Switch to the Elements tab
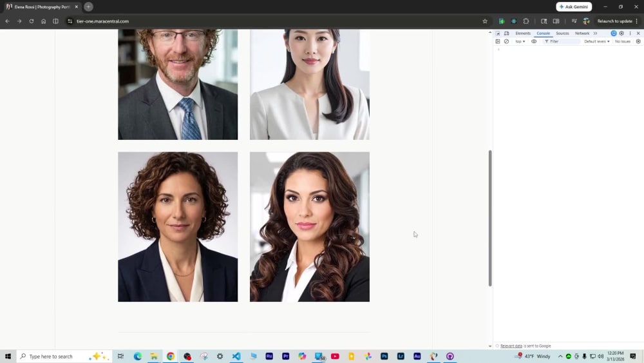The height and width of the screenshot is (363, 644). 523,34
